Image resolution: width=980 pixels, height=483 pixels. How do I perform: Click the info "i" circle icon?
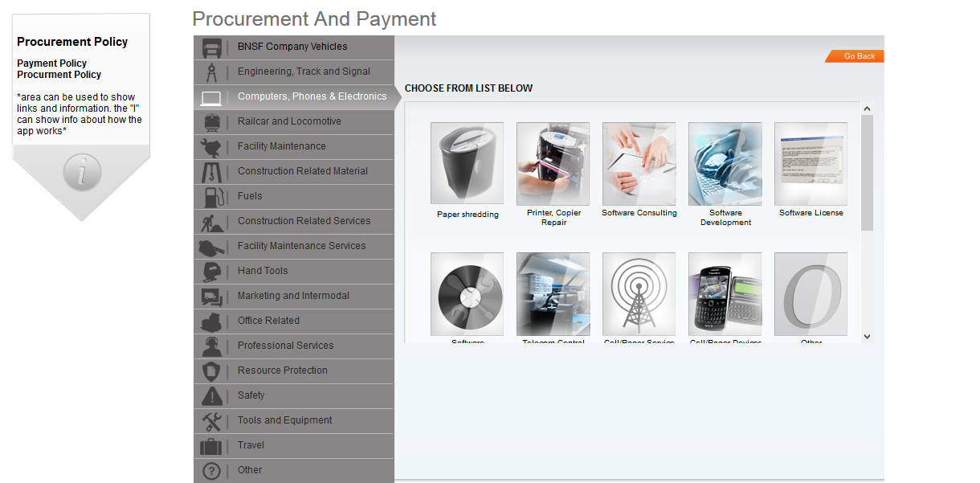point(82,173)
